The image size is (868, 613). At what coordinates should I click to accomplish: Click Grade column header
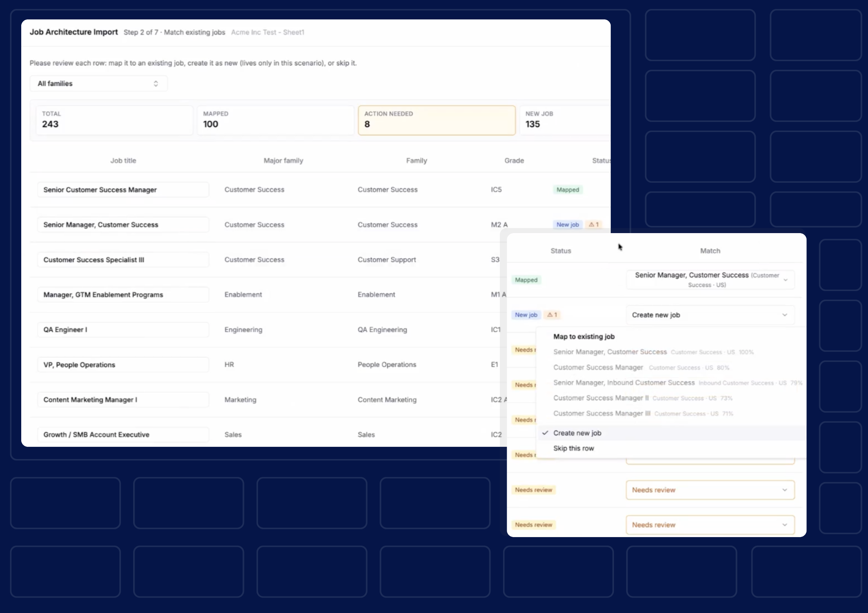pos(514,160)
